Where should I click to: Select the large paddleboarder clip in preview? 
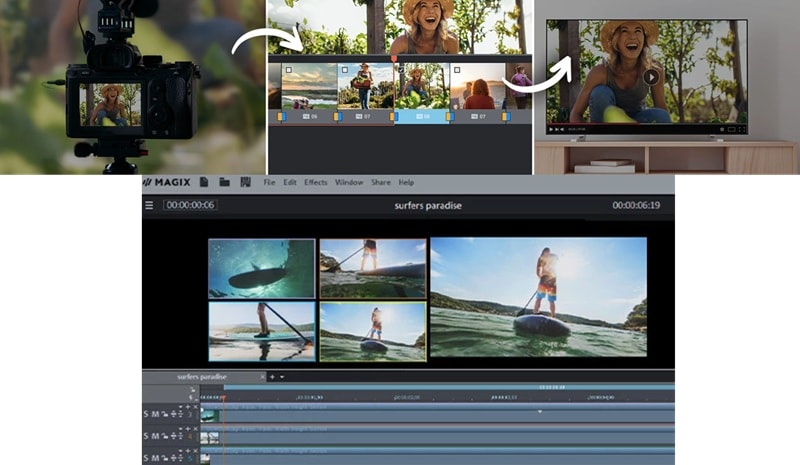pos(539,297)
